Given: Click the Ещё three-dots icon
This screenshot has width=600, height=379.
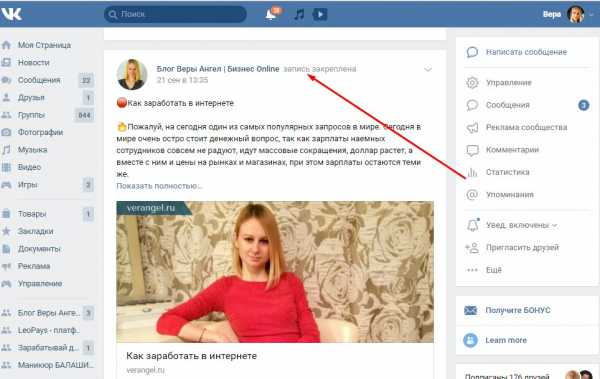Looking at the screenshot, I should pos(472,270).
